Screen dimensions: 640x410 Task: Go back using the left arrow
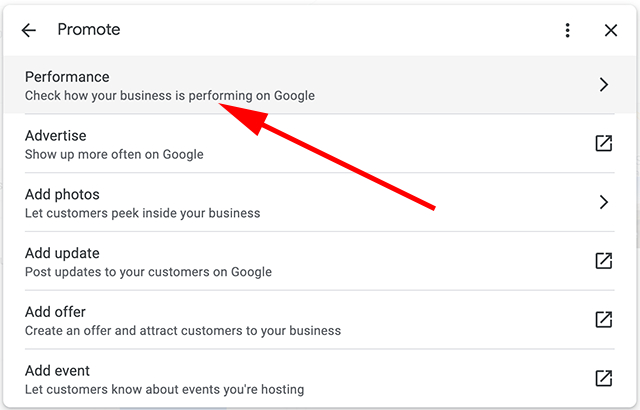(28, 30)
